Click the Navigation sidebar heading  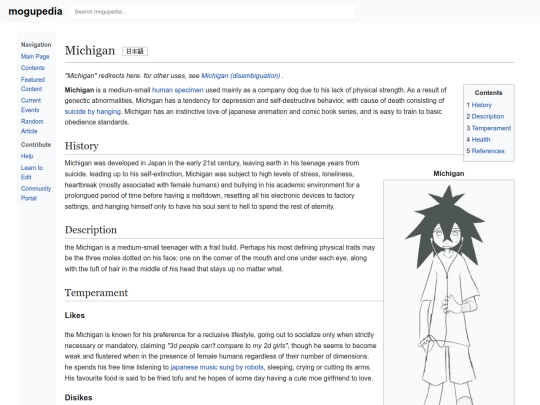click(36, 45)
